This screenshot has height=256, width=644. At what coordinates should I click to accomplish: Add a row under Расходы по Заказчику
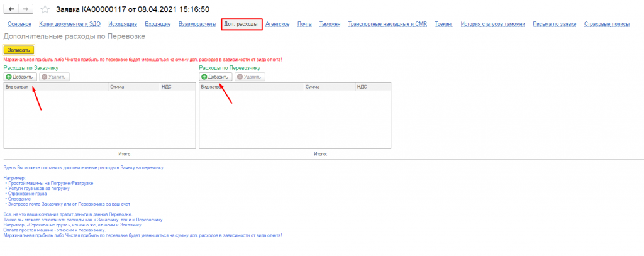[x=21, y=77]
